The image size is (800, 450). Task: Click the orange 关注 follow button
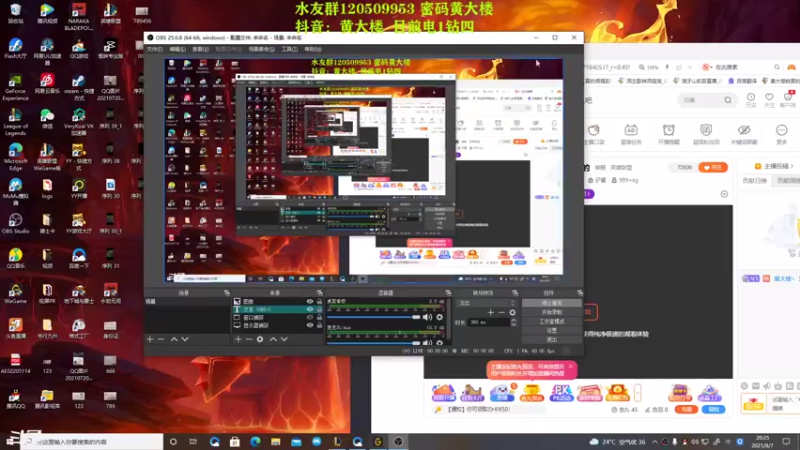pyautogui.click(x=713, y=167)
